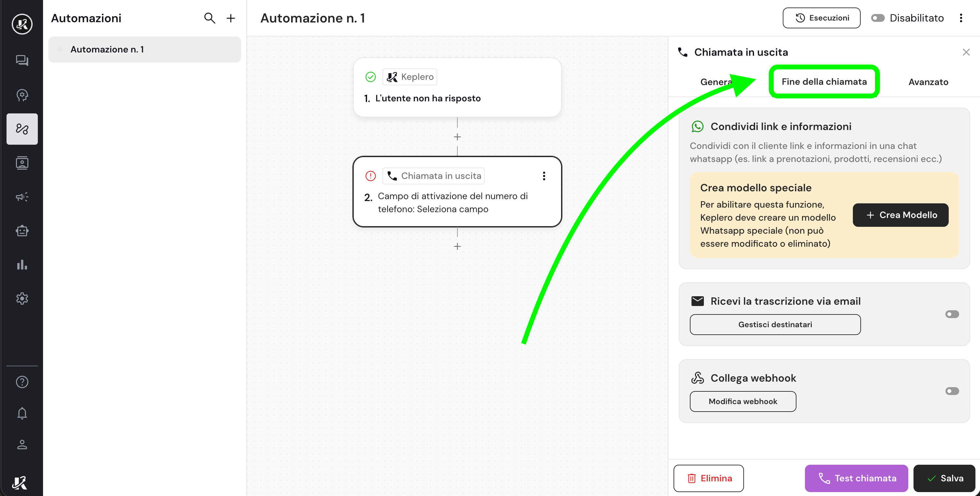Viewport: 980px width, 496px height.
Task: Open the bot robot sidebar icon
Action: pos(22,230)
